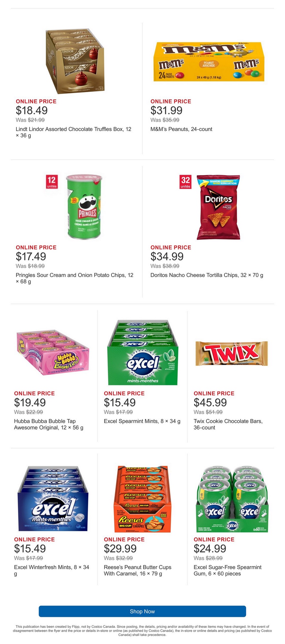Select the Pringles Sour Cream can image
The width and height of the screenshot is (285, 644).
(x=85, y=207)
